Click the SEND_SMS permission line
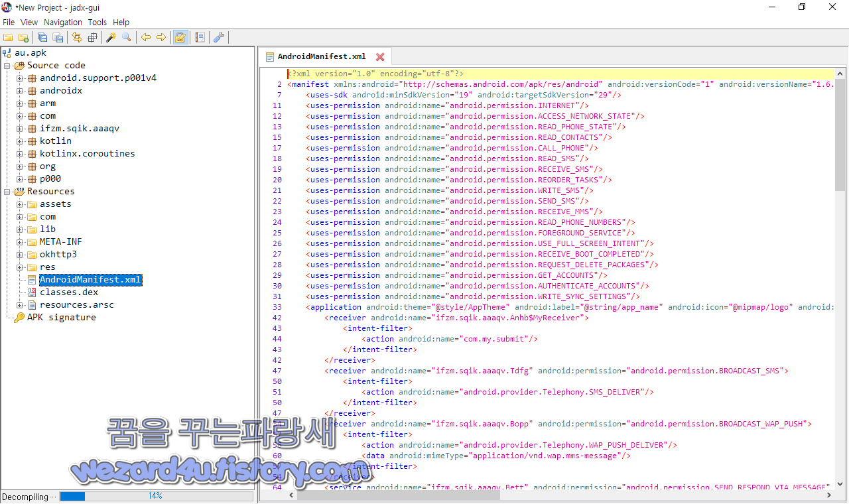This screenshot has width=849, height=504. (448, 201)
